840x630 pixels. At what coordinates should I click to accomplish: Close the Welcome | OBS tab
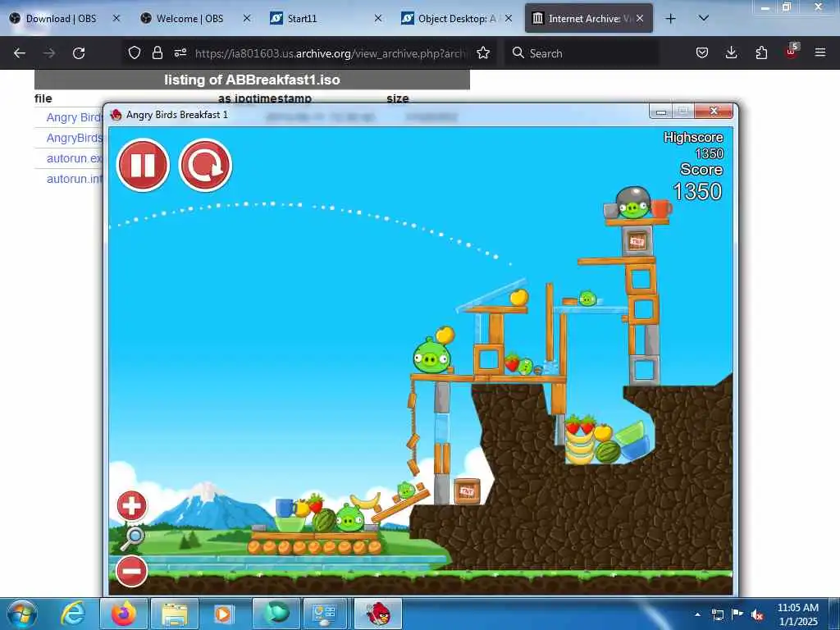[247, 19]
